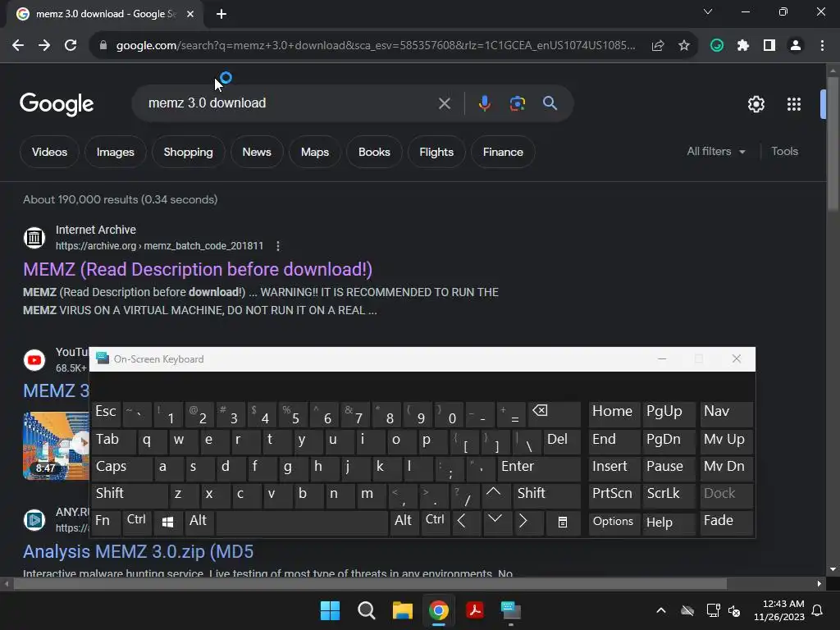The image size is (840, 630).
Task: Click the Chrome address bar URL
Action: (375, 46)
